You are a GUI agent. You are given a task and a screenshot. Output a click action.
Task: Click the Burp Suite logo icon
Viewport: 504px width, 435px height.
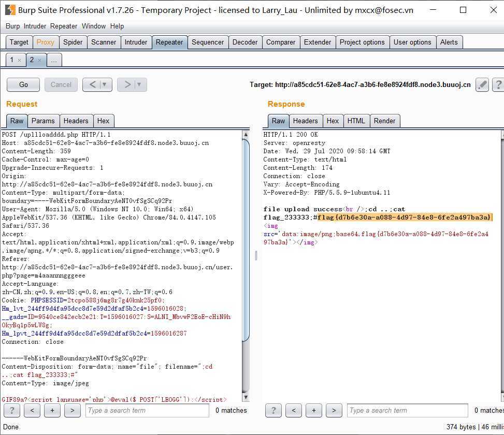click(x=10, y=10)
